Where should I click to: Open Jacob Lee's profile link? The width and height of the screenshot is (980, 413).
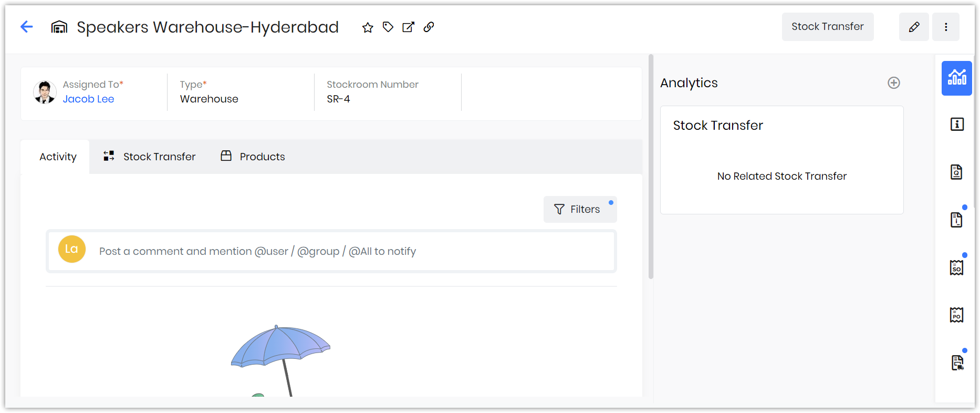coord(88,99)
